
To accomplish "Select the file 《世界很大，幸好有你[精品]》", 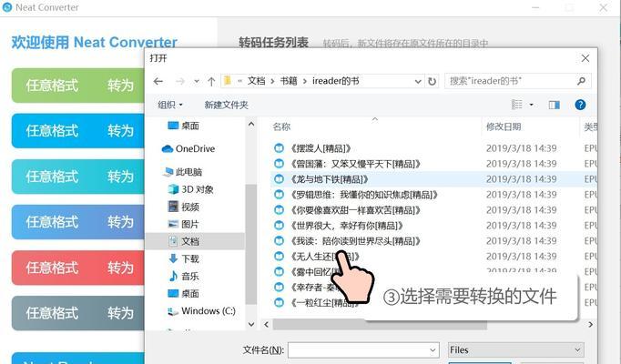I will [x=347, y=226].
